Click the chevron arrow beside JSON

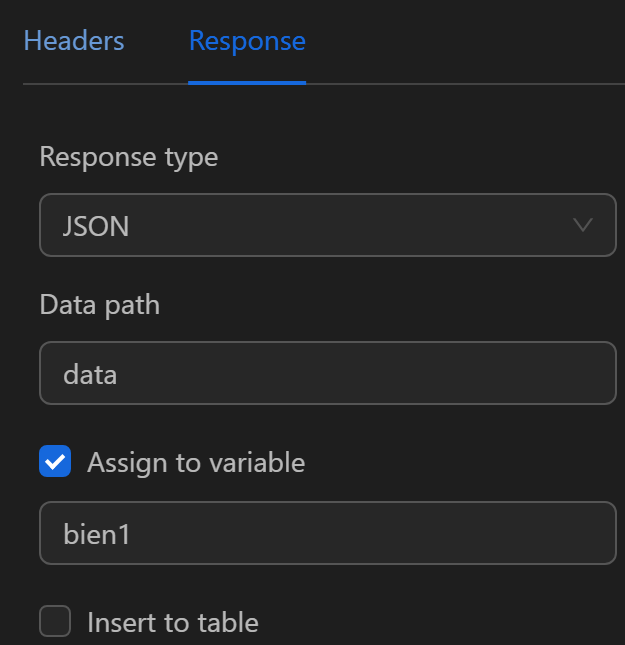(x=583, y=225)
